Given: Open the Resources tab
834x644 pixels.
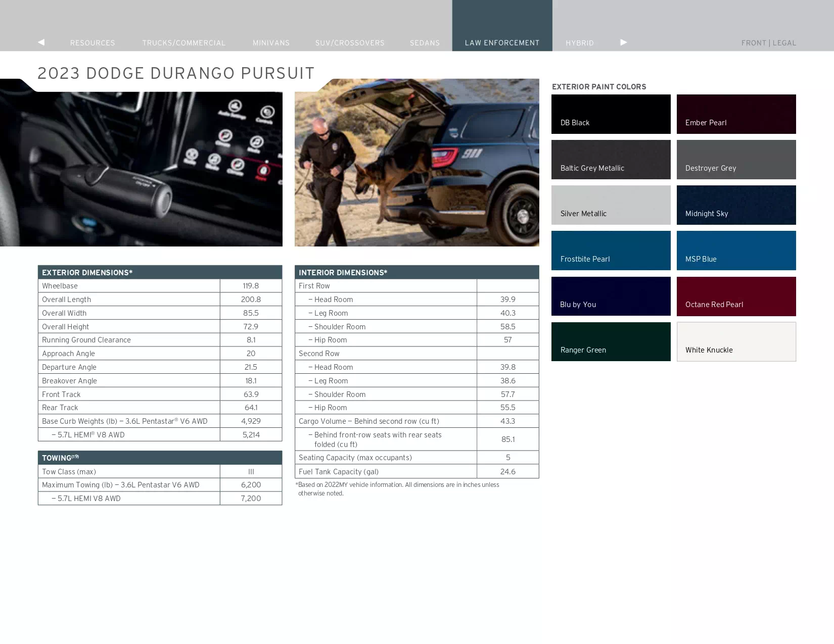Looking at the screenshot, I should click(92, 43).
